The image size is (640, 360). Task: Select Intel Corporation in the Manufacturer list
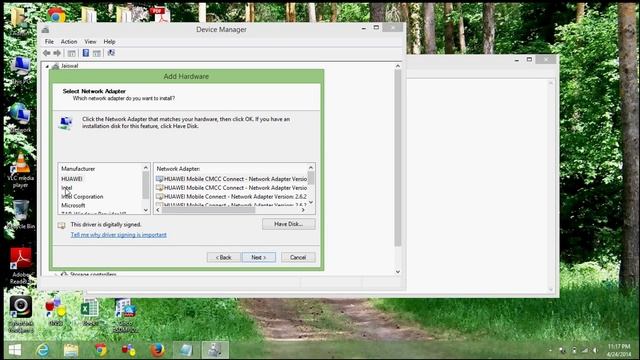(x=82, y=197)
